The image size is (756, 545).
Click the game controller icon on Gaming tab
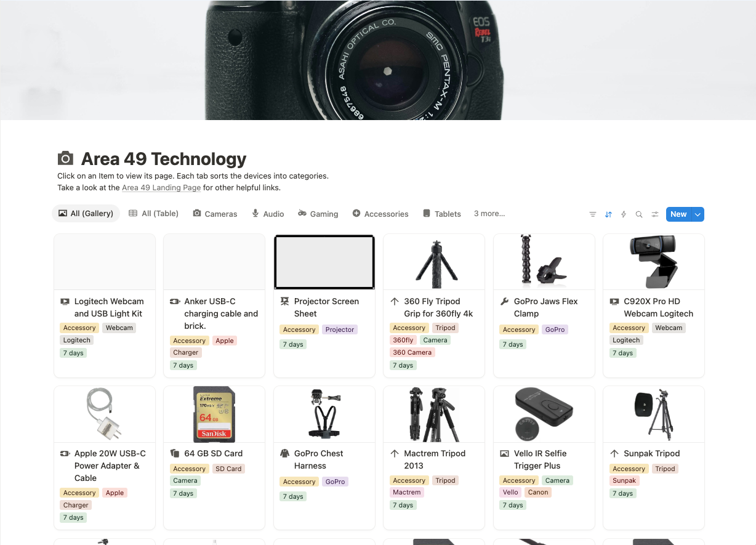(x=302, y=213)
